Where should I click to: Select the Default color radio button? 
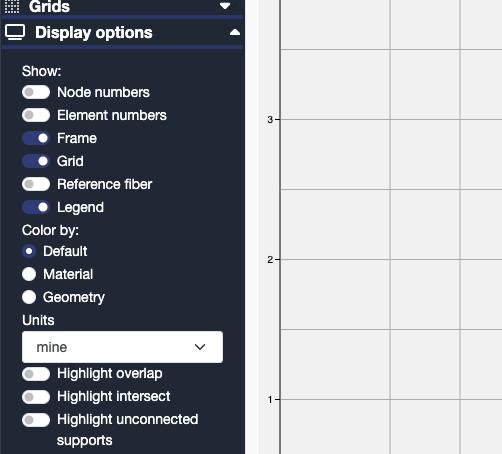click(x=29, y=251)
